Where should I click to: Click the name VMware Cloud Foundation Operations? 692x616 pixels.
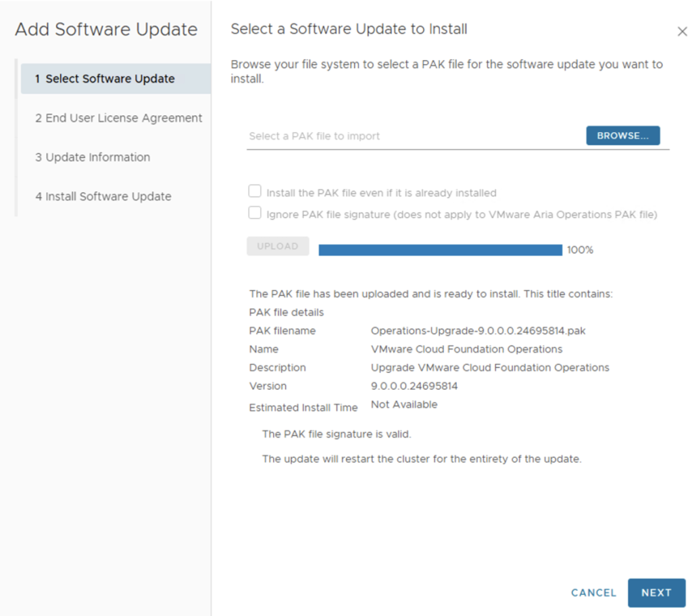coord(466,349)
